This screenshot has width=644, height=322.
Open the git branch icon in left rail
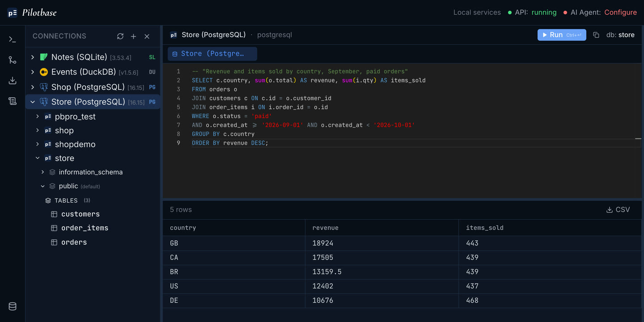coord(13,60)
